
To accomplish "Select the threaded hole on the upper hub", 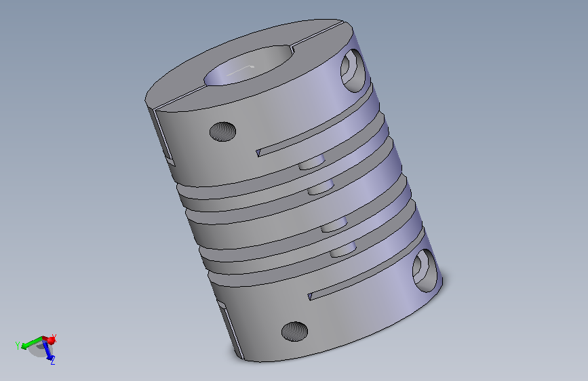I will (222, 132).
